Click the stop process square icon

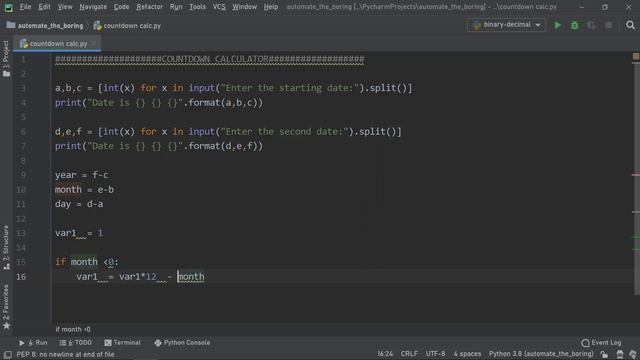click(608, 25)
